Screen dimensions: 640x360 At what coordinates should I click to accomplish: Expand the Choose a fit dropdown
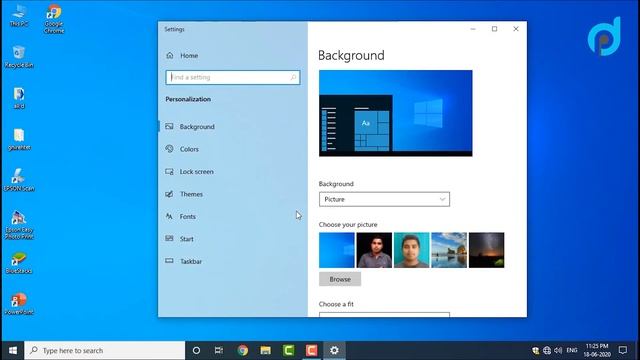click(384, 315)
